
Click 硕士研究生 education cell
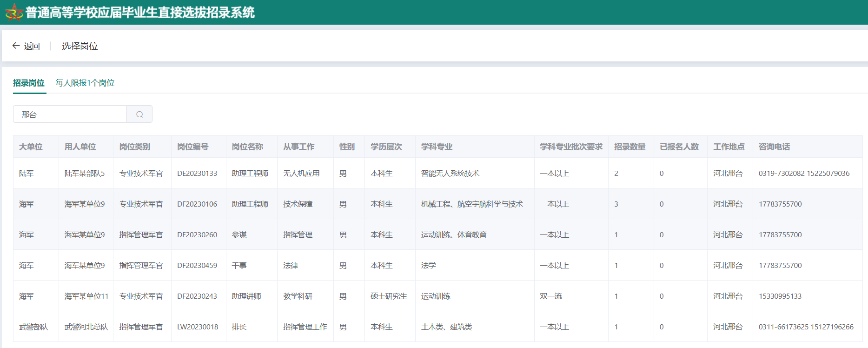coord(389,296)
